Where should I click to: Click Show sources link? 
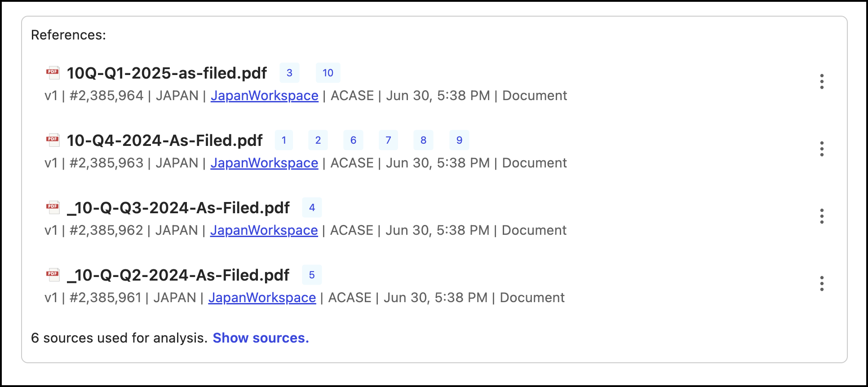(261, 338)
